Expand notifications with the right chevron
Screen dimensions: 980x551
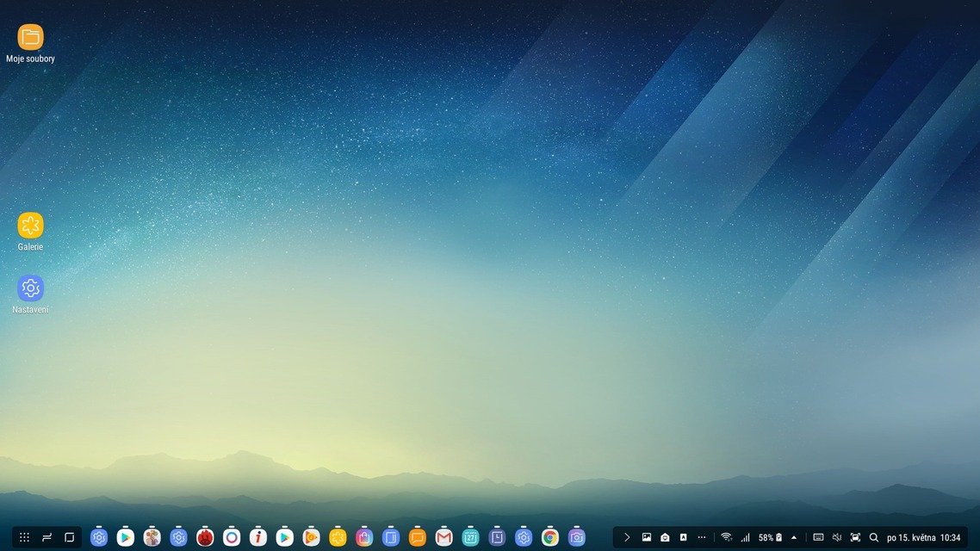point(627,537)
